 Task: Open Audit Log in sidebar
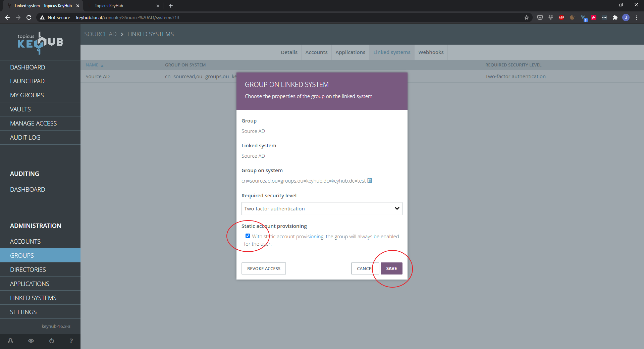click(40, 138)
